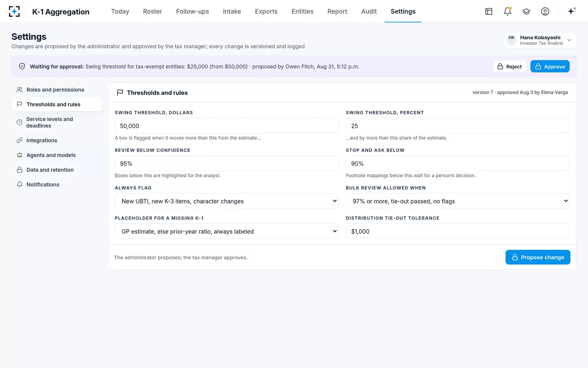Click the graduation cap help icon
Image resolution: width=588 pixels, height=368 pixels.
pos(526,11)
